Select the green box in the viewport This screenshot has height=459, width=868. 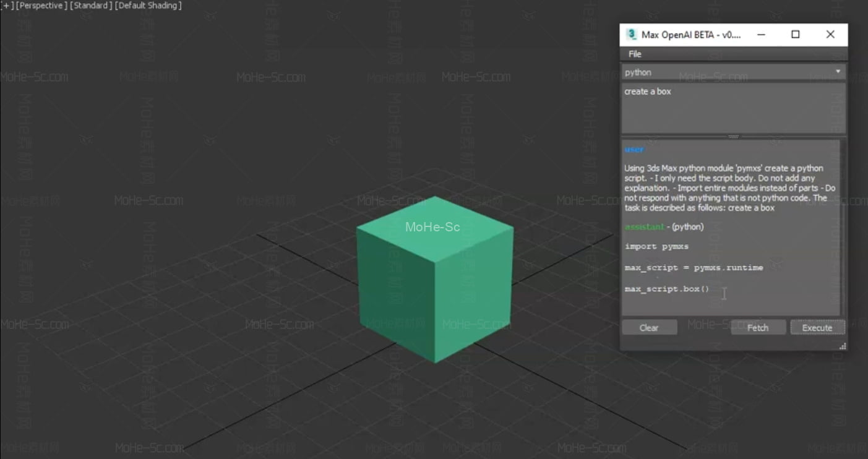(x=435, y=281)
